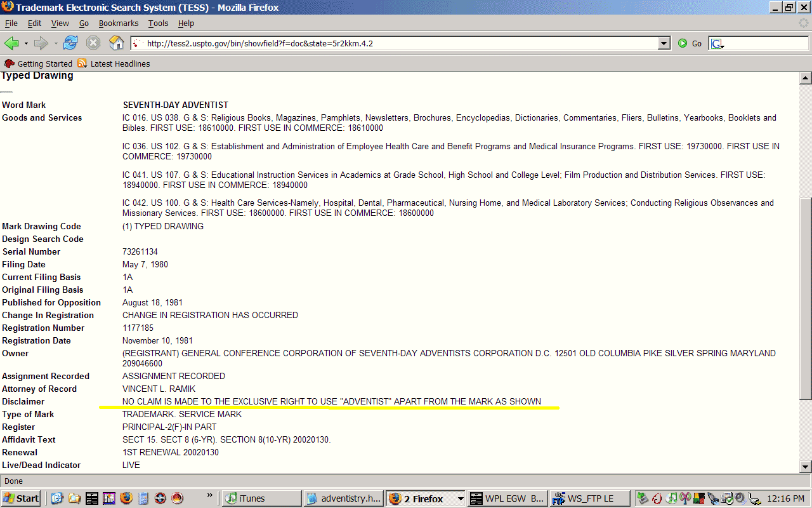Image resolution: width=812 pixels, height=508 pixels.
Task: Switch to iTunes in the taskbar
Action: pos(261,498)
